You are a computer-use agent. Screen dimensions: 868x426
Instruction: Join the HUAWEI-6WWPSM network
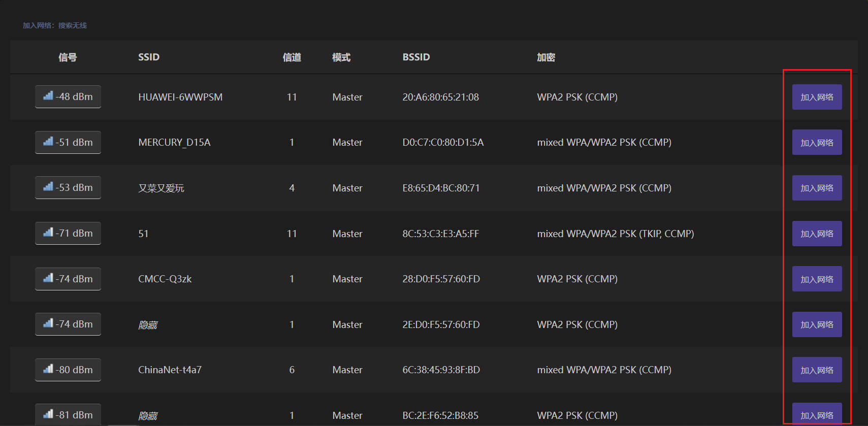pos(817,97)
